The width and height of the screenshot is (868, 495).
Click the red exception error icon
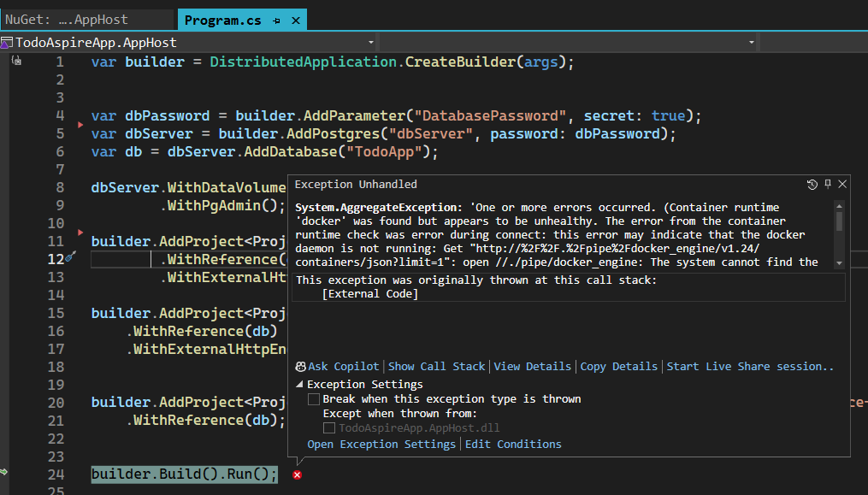point(297,474)
